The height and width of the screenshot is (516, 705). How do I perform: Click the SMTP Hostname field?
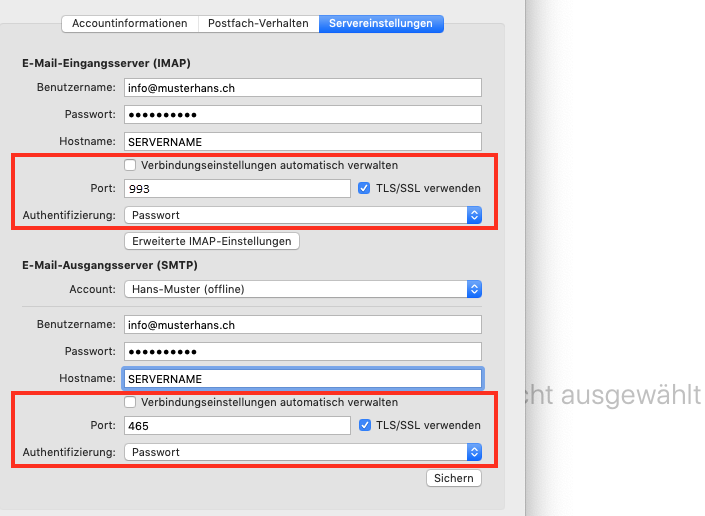point(302,379)
